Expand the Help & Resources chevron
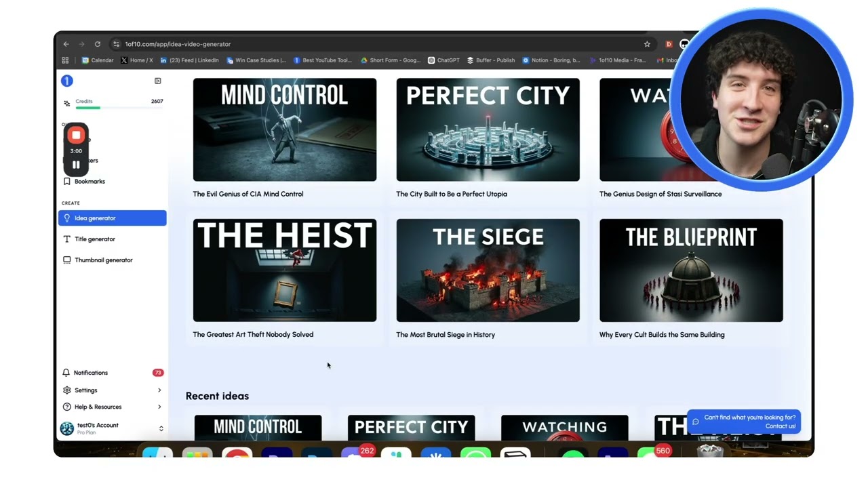The height and width of the screenshot is (488, 868). coord(159,407)
